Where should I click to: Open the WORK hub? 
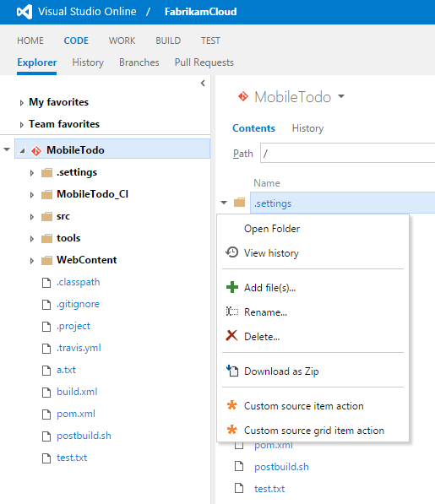point(122,41)
